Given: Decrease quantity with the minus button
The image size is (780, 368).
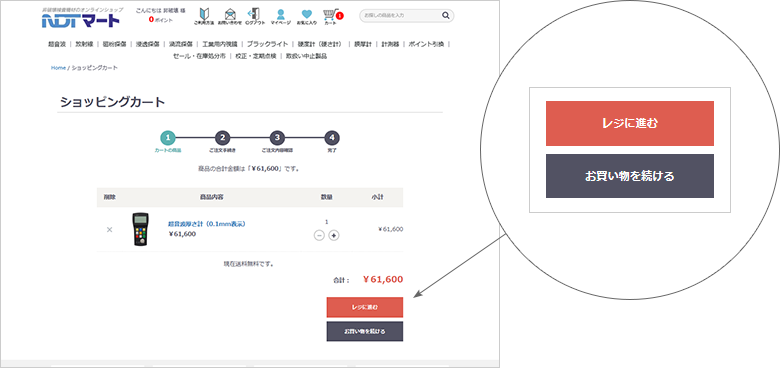Looking at the screenshot, I should (319, 235).
